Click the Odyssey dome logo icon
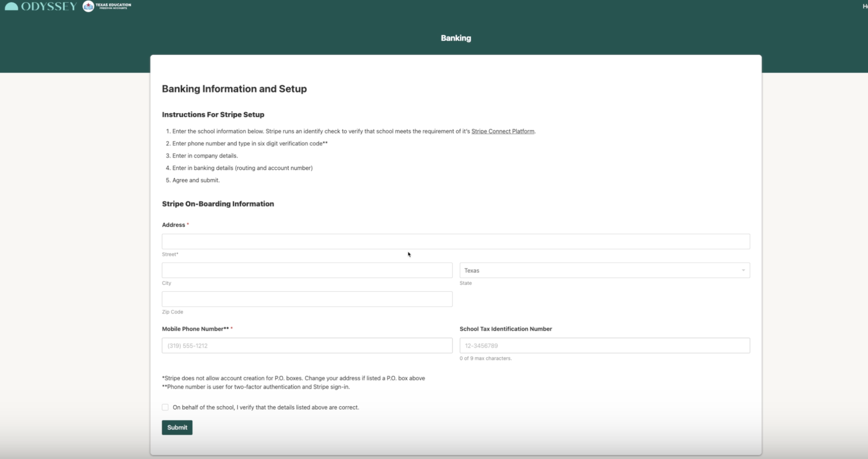Image resolution: width=868 pixels, height=459 pixels. tap(12, 6)
